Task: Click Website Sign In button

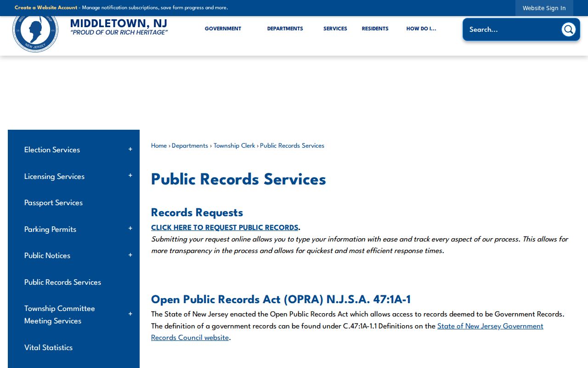Action: pos(544,8)
